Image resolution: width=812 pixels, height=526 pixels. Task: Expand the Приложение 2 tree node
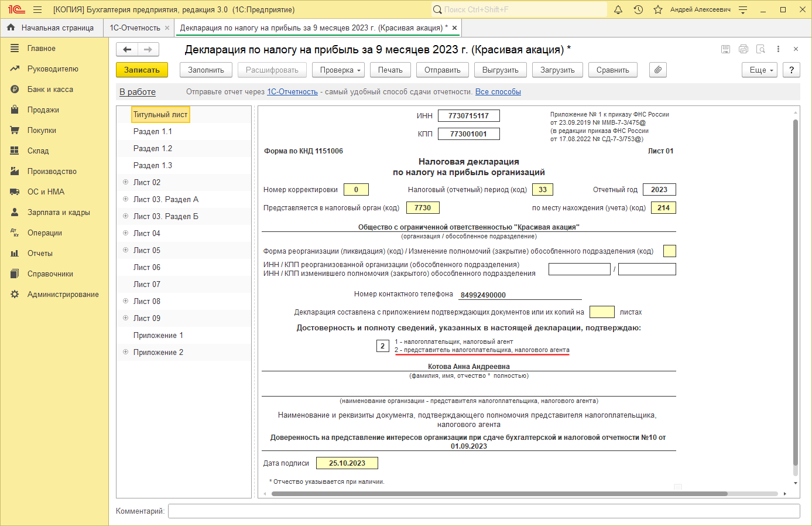click(x=125, y=352)
